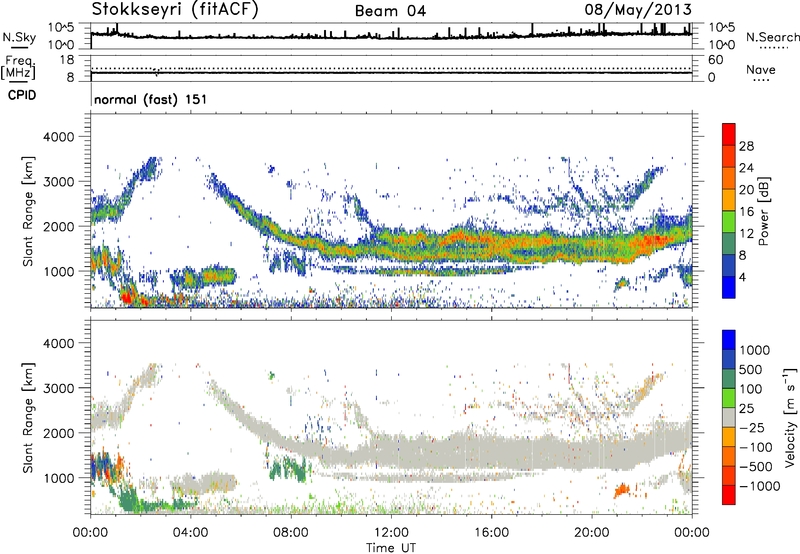
Task: Click the 'Nave' legend label
Action: tap(761, 70)
